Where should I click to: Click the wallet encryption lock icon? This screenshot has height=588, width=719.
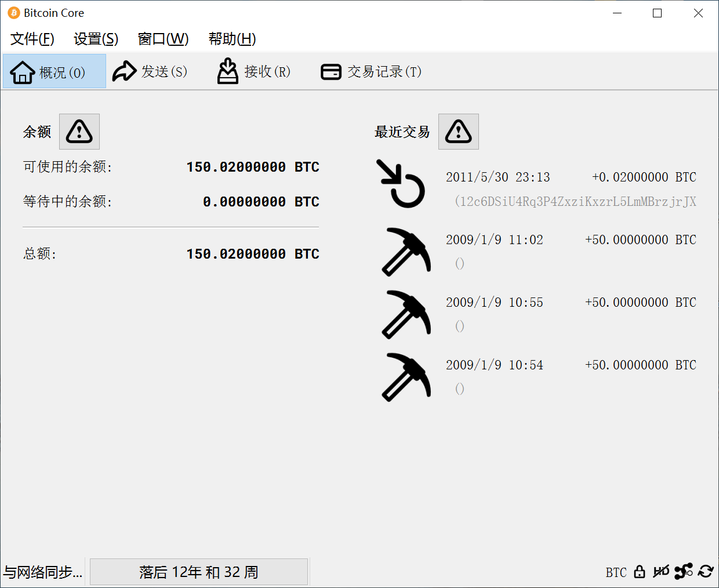640,572
